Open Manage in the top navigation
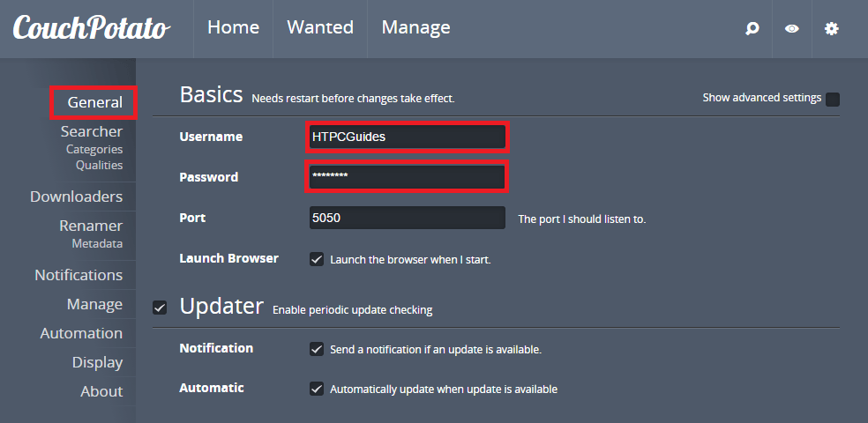Viewport: 868px width, 423px height. (x=415, y=27)
